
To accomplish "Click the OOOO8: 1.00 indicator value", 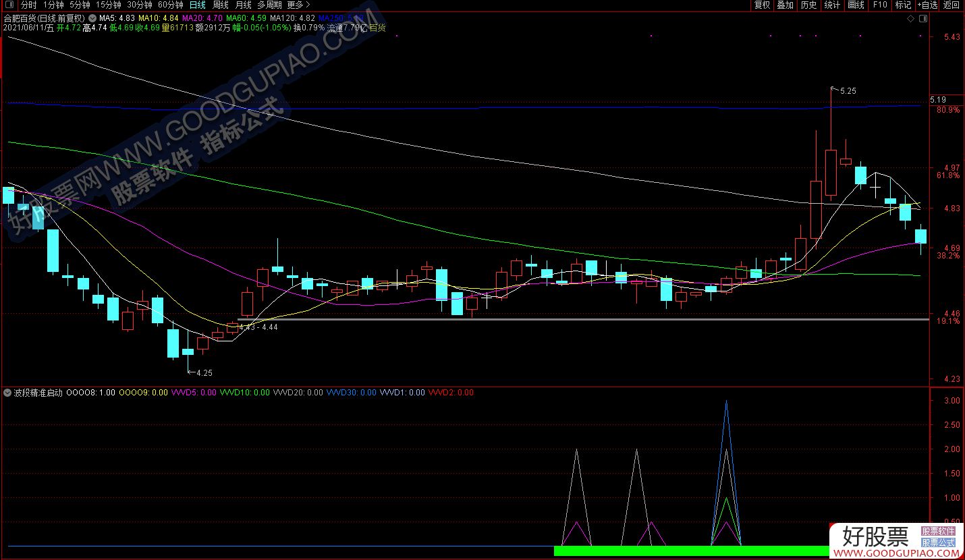I will (91, 392).
